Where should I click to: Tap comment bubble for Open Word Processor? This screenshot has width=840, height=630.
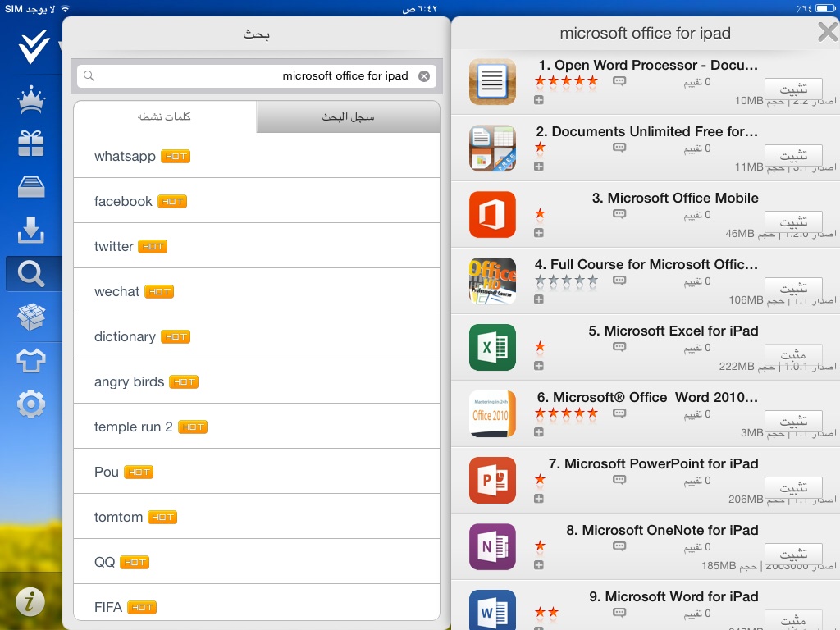coord(619,81)
